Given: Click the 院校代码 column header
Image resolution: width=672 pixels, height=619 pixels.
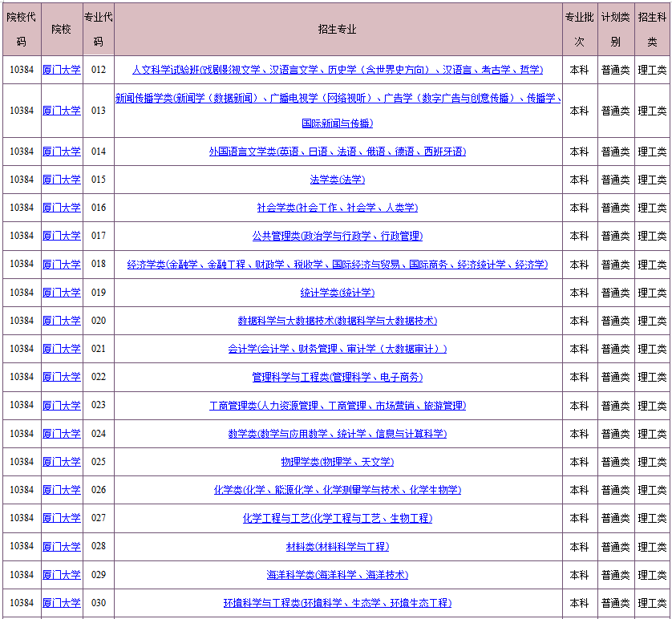Looking at the screenshot, I should [22, 29].
